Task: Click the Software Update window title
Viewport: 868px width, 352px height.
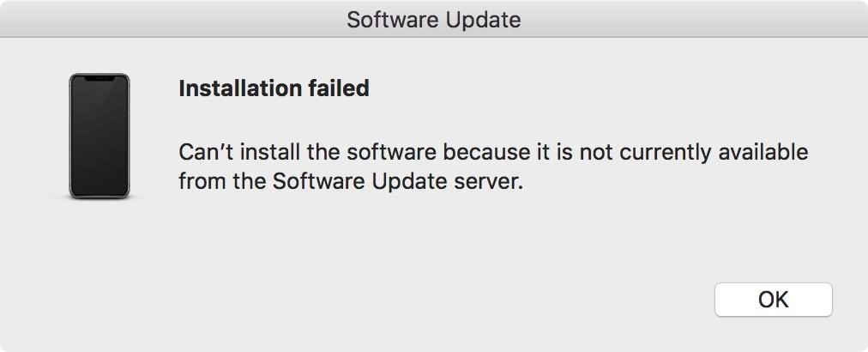Action: (433, 19)
